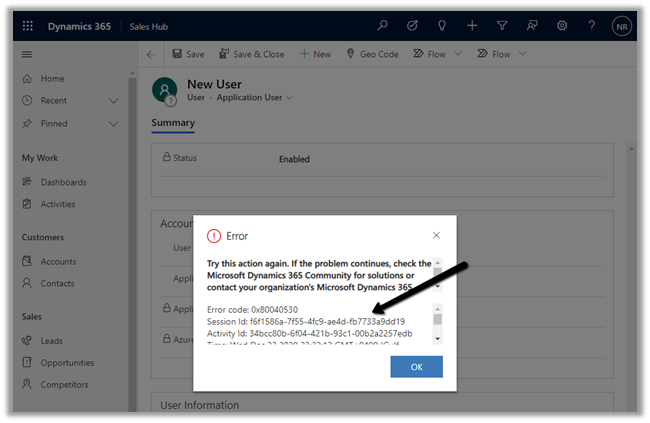Open Opportunities in the Sales section
The width and height of the screenshot is (650, 423).
[x=67, y=363]
